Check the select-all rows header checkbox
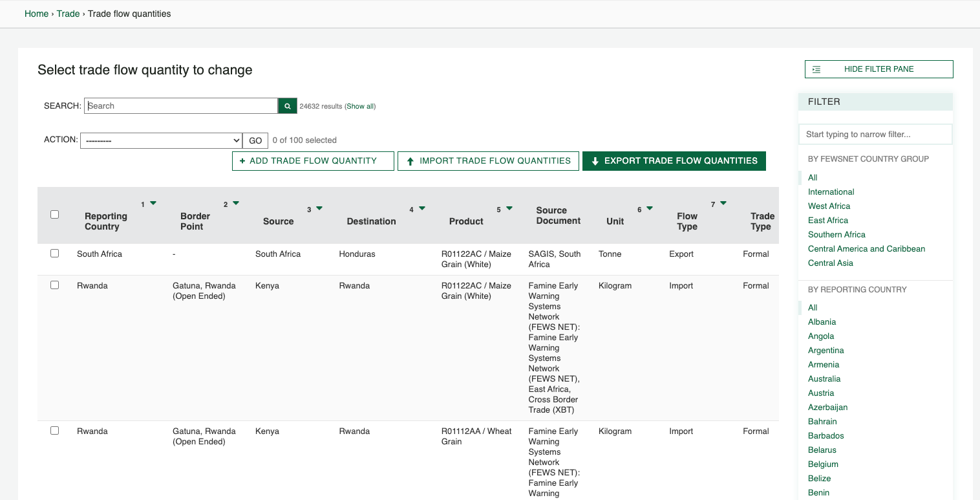Viewport: 980px width, 500px height. click(55, 215)
